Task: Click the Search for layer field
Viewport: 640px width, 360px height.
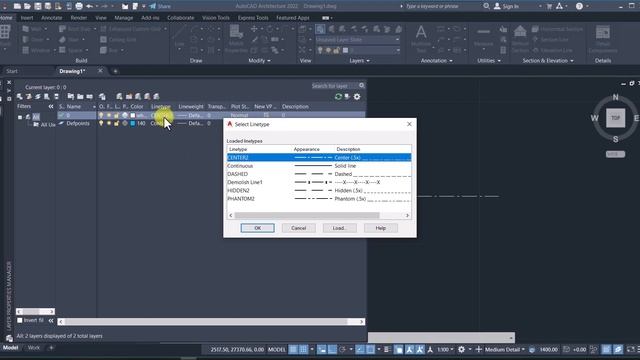Action: tap(334, 86)
